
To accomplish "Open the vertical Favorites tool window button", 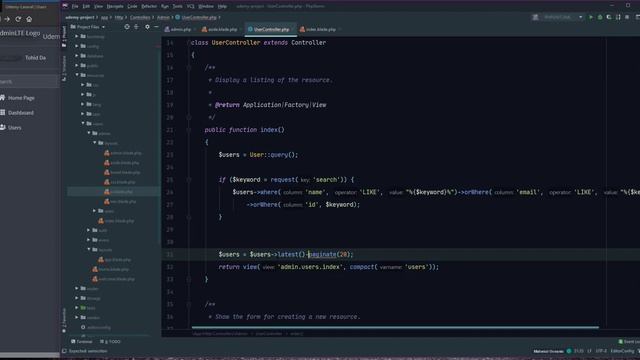I will [64, 320].
